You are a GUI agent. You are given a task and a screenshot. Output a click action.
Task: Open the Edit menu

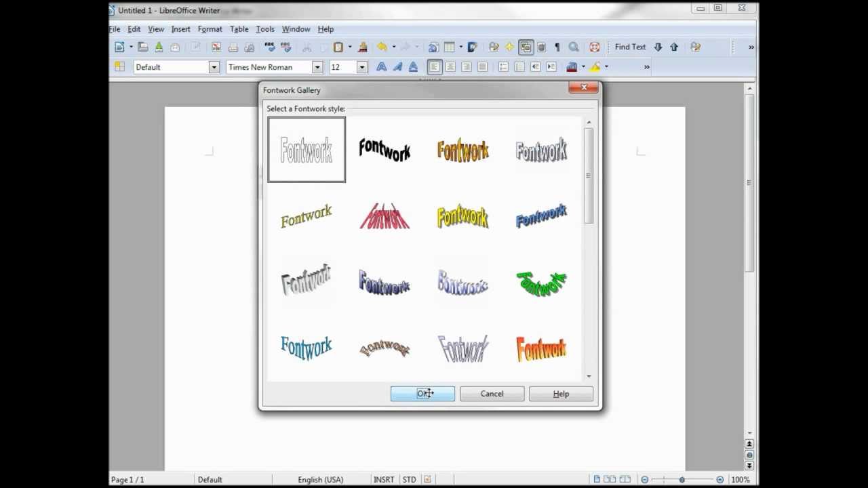pyautogui.click(x=134, y=29)
